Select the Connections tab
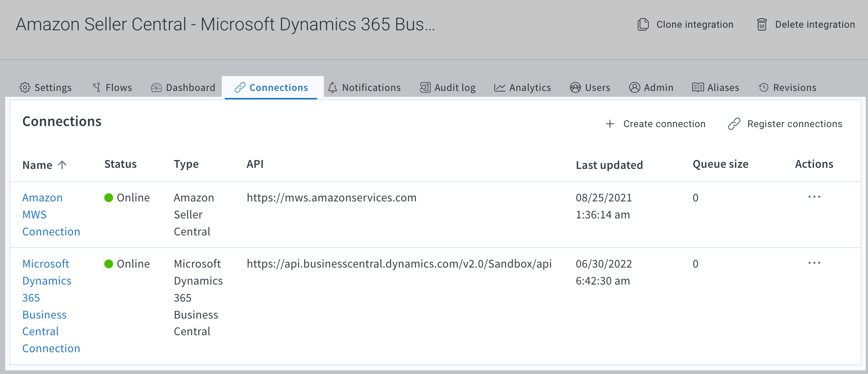This screenshot has width=868, height=374. [x=271, y=88]
